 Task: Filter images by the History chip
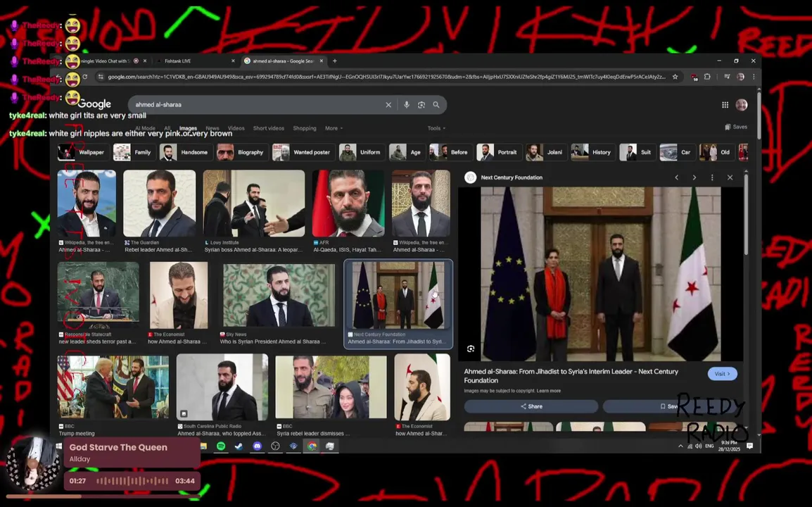592,152
